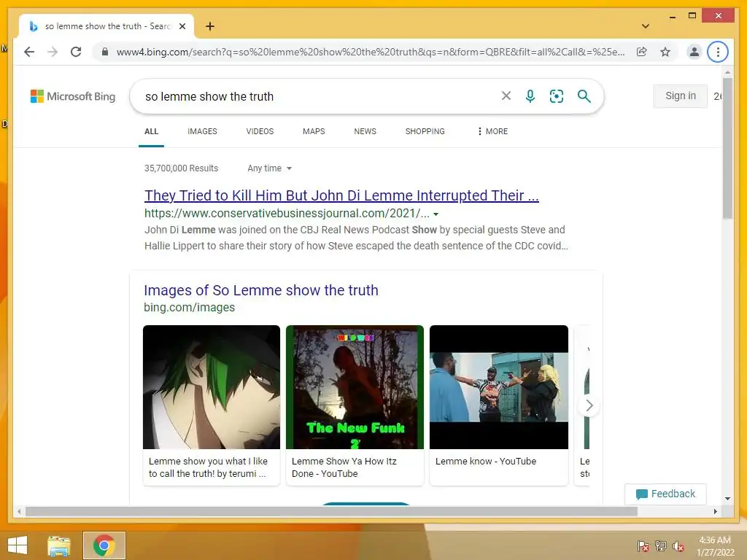Open visual search with the camera icon

pyautogui.click(x=557, y=96)
